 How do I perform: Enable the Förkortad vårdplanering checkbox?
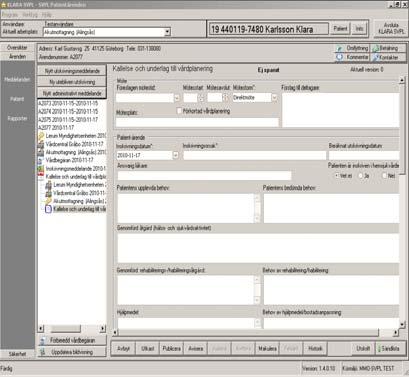tap(179, 111)
